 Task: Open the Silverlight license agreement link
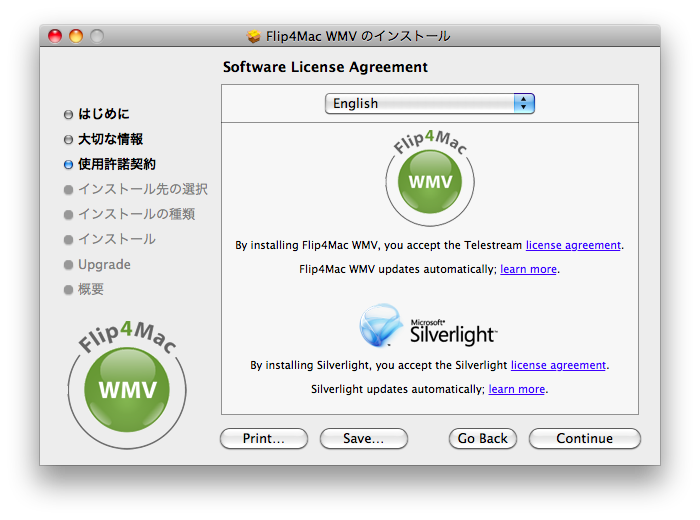click(x=558, y=366)
